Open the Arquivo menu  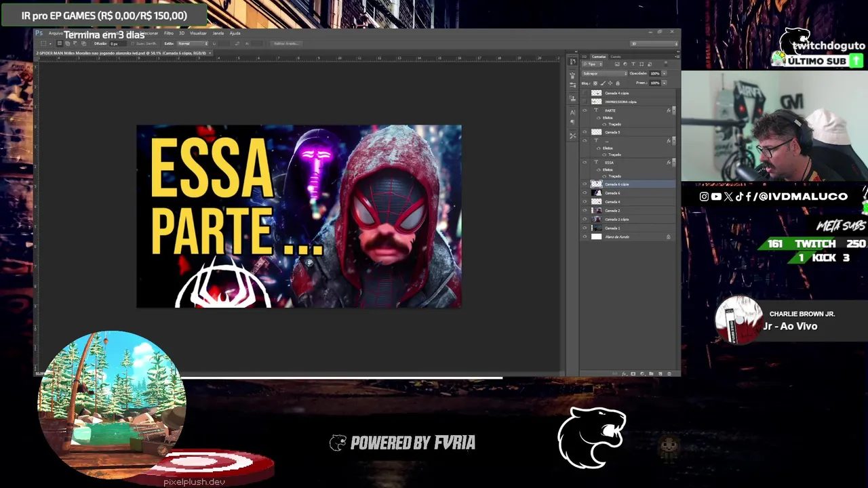click(55, 33)
